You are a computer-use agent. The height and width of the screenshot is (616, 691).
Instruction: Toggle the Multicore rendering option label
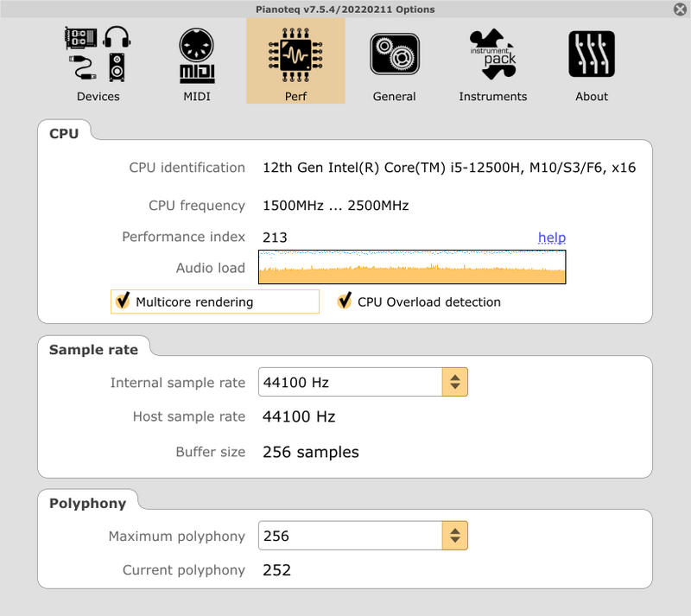pyautogui.click(x=194, y=302)
